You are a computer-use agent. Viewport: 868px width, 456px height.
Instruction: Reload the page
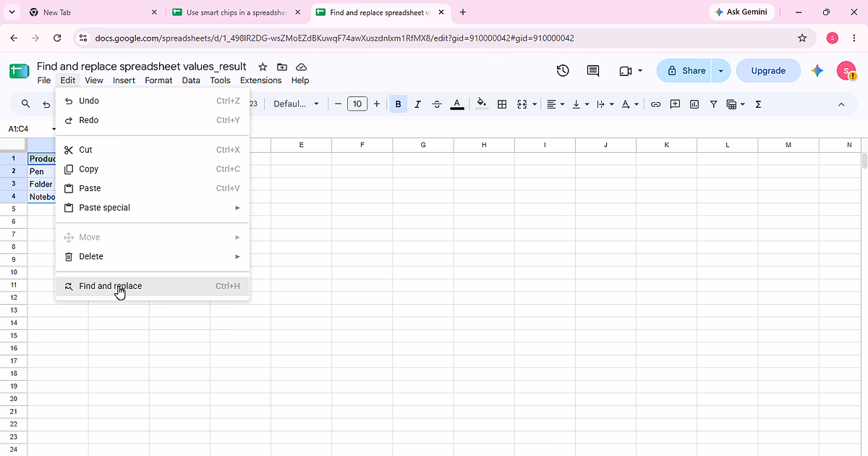click(x=57, y=38)
